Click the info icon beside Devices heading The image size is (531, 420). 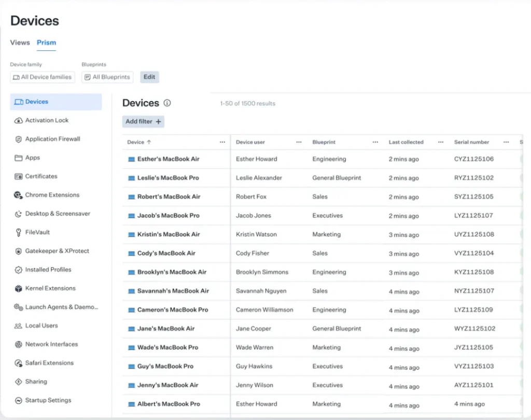click(x=167, y=103)
